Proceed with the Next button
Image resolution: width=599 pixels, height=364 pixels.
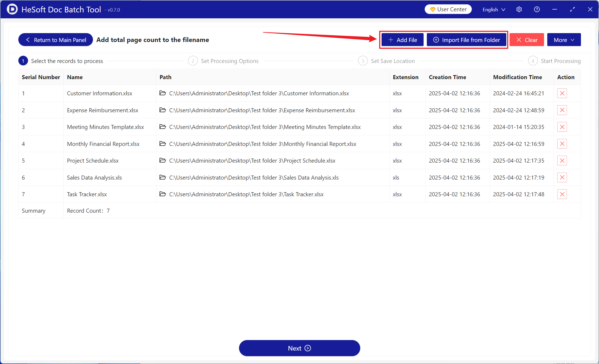point(299,348)
